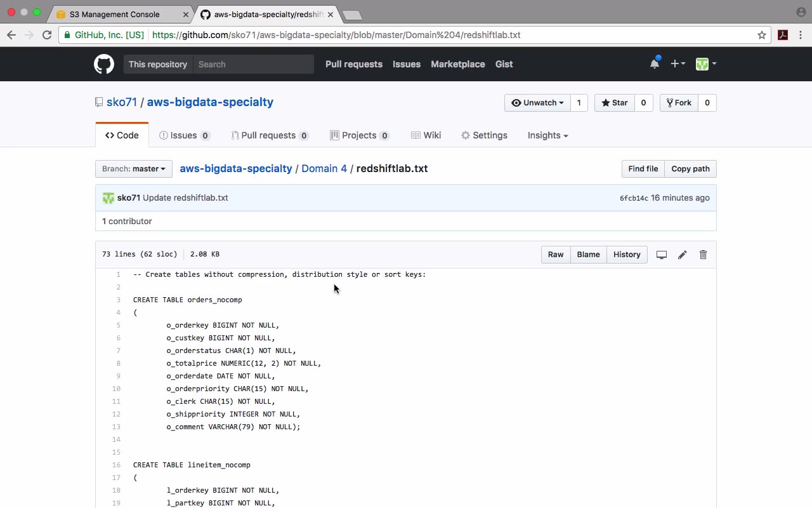Delete this file with trash icon
Image resolution: width=812 pixels, height=508 pixels.
(x=703, y=255)
